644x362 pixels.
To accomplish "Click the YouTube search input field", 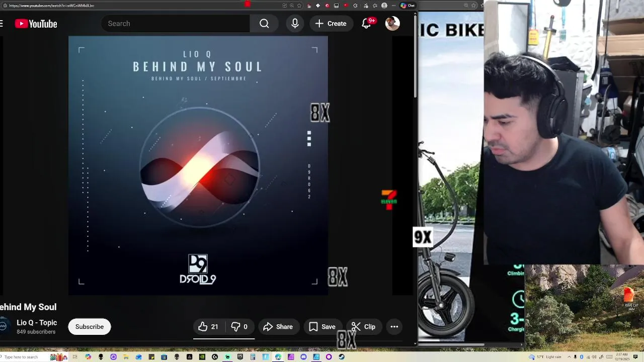I will coord(176,24).
